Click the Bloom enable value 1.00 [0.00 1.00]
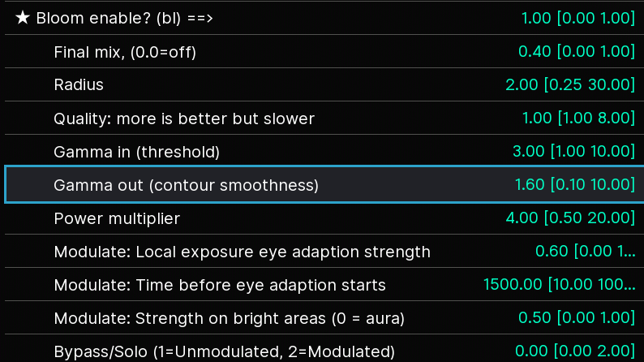Image resolution: width=644 pixels, height=362 pixels. [x=578, y=18]
